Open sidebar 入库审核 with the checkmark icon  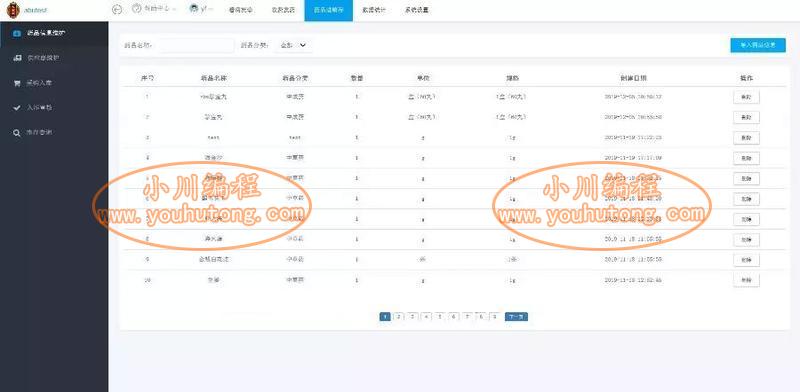pyautogui.click(x=54, y=108)
